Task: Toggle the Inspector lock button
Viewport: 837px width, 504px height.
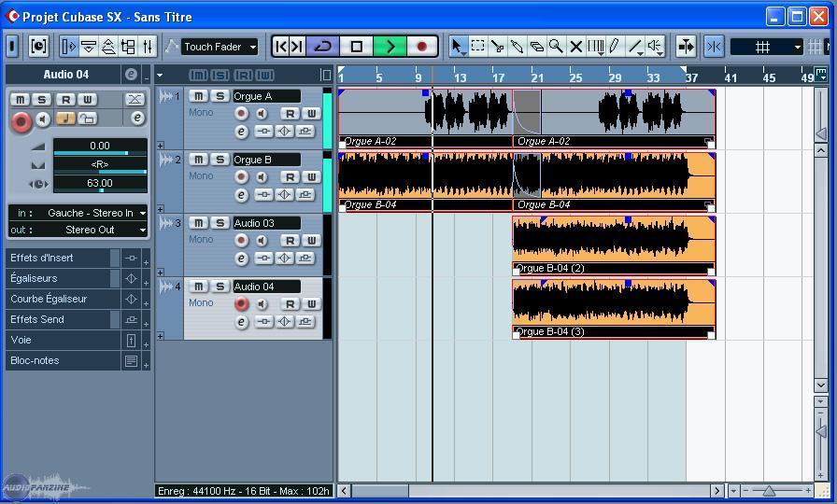Action: [x=88, y=118]
